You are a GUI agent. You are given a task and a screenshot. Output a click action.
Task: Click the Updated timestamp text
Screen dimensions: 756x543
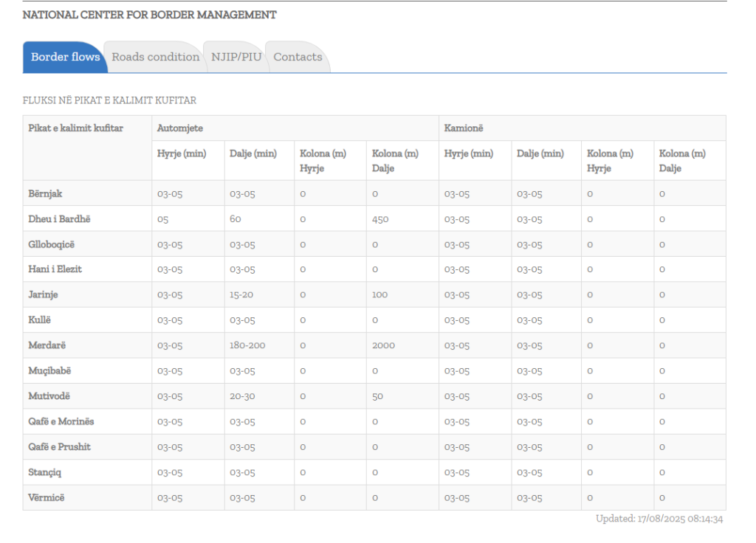tap(659, 519)
